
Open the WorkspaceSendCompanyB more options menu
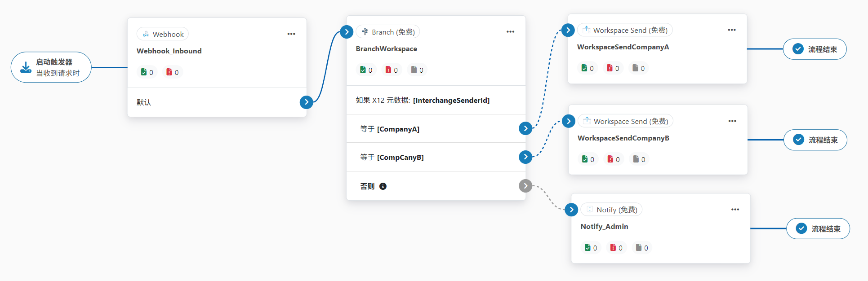coord(732,121)
